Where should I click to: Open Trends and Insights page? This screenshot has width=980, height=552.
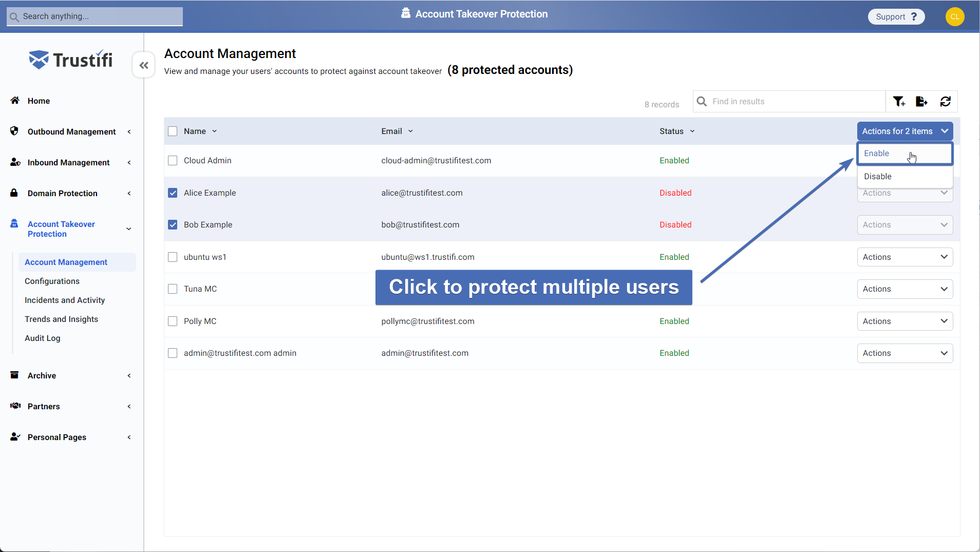[x=61, y=319]
